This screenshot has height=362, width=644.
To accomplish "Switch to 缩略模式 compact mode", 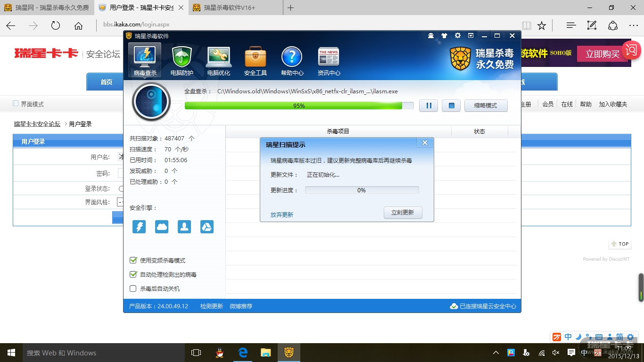I will tap(486, 106).
